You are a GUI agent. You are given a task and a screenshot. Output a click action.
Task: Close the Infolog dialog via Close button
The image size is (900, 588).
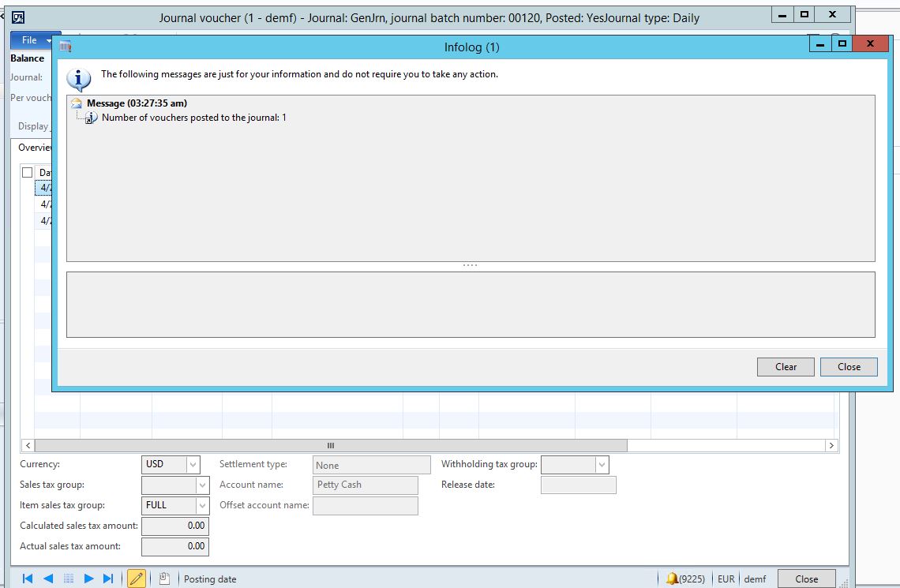[x=849, y=366]
